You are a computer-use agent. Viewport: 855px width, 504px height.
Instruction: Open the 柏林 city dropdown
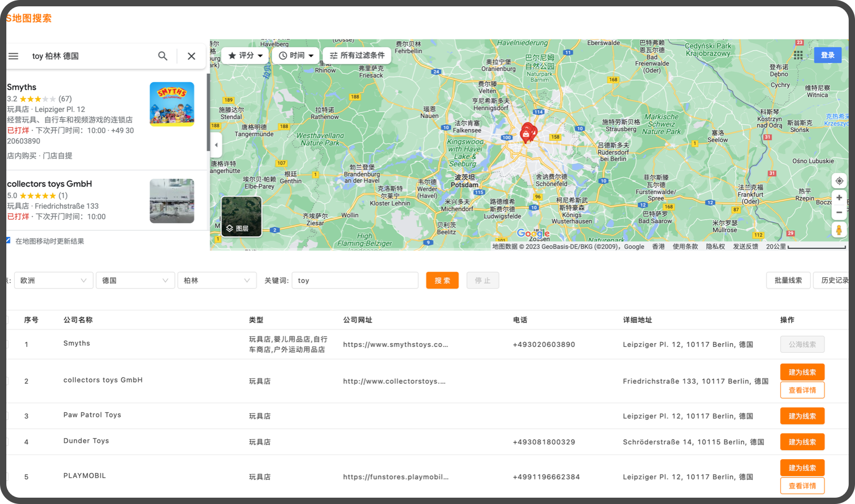(217, 280)
